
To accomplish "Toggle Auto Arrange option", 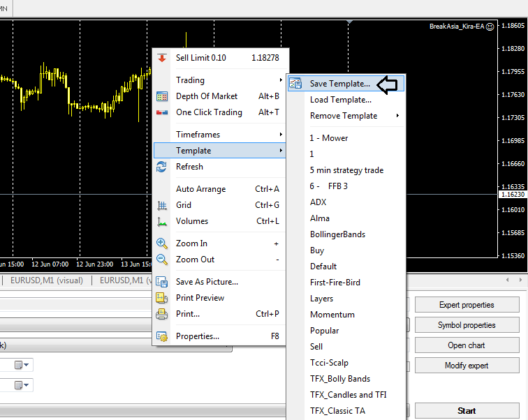I will pos(200,189).
